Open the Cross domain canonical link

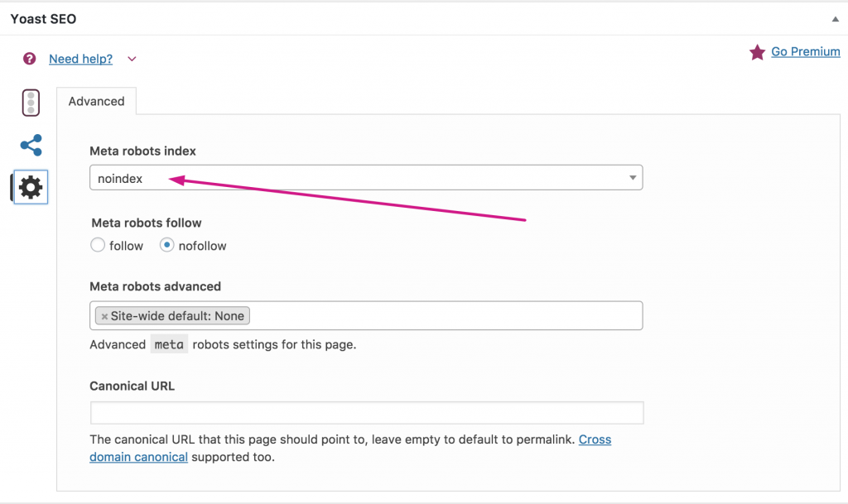tap(595, 439)
